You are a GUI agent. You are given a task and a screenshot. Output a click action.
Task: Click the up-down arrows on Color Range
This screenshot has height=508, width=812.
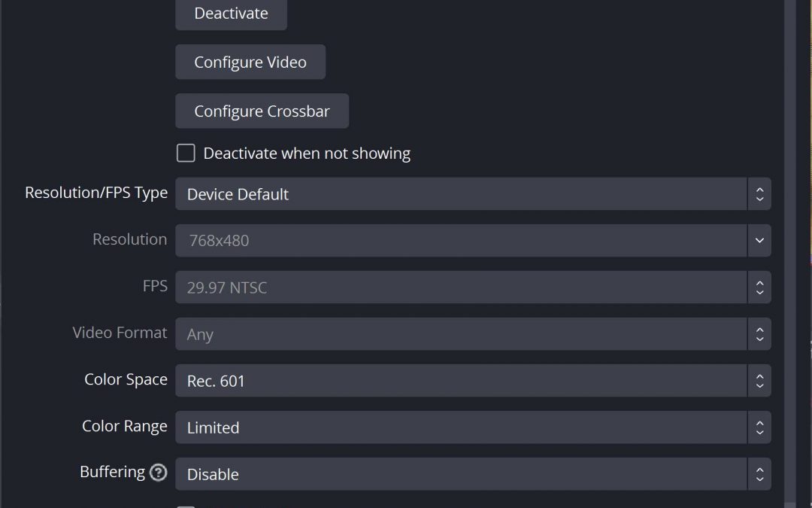[x=759, y=427]
